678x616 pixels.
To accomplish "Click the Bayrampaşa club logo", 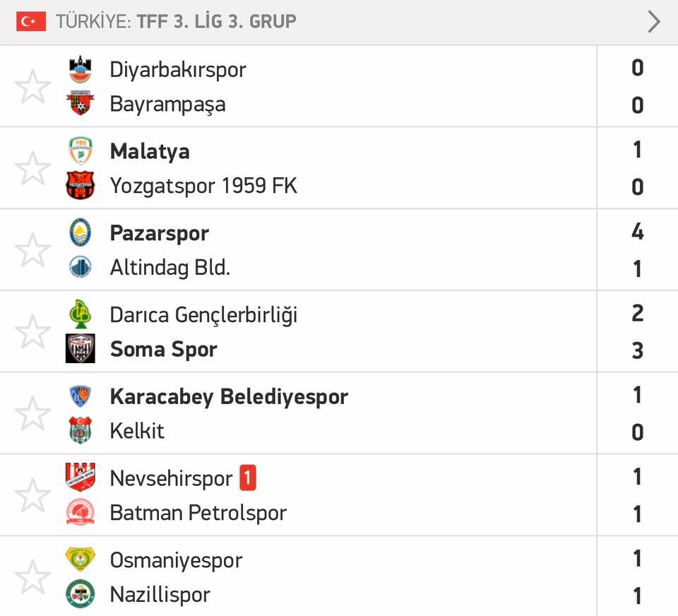I will (x=81, y=103).
